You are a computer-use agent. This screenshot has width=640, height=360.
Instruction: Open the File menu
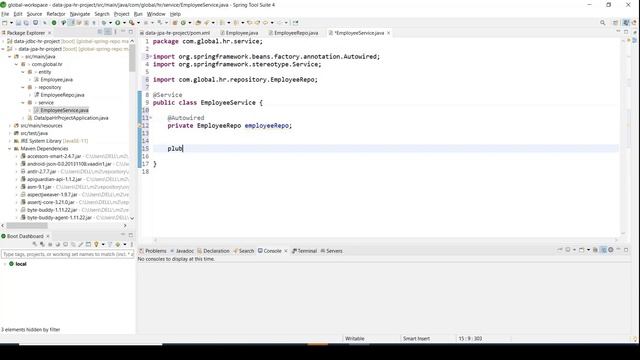point(5,14)
